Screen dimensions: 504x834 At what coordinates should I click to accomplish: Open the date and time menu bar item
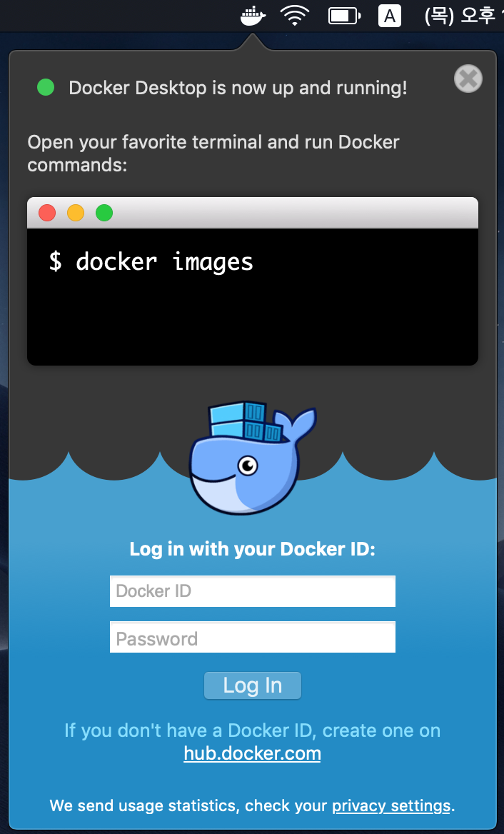tap(463, 16)
